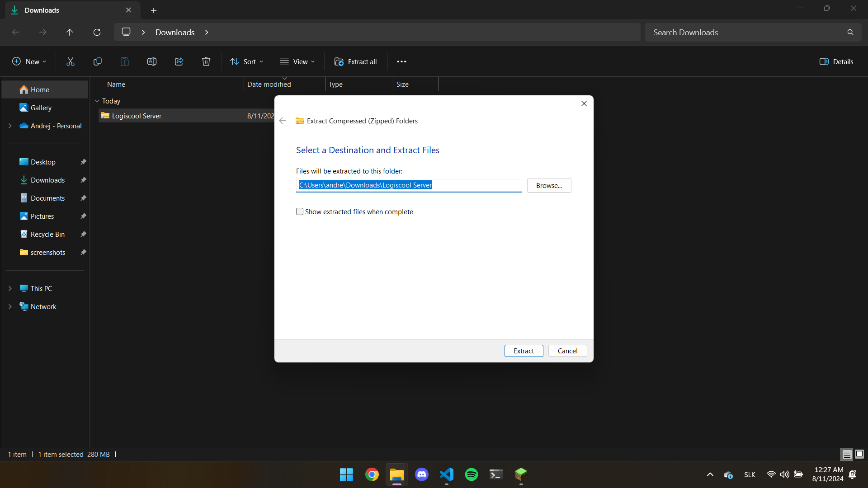Screen dimensions: 868x488
Task: Open screenshots folder in navigation pane
Action: coord(45,253)
